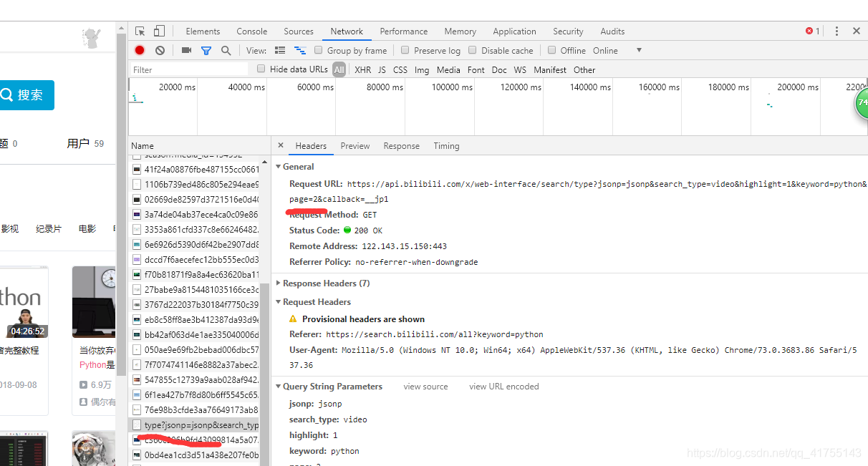Clear the network log

click(x=160, y=50)
